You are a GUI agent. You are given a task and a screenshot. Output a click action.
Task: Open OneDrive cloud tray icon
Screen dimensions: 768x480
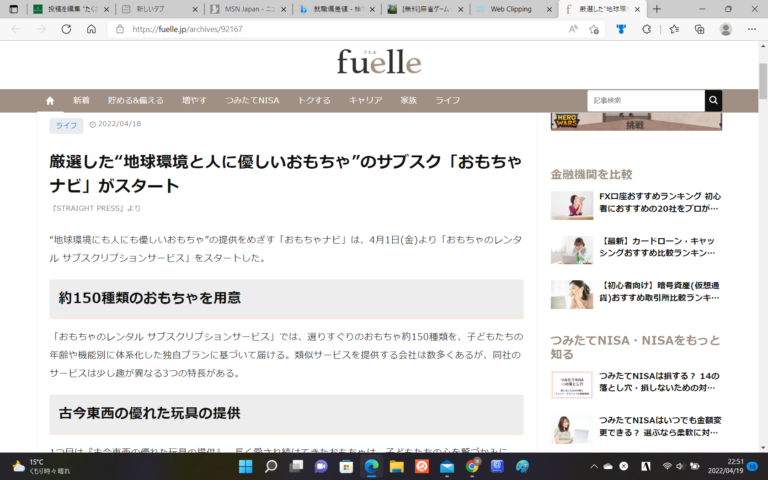point(608,466)
